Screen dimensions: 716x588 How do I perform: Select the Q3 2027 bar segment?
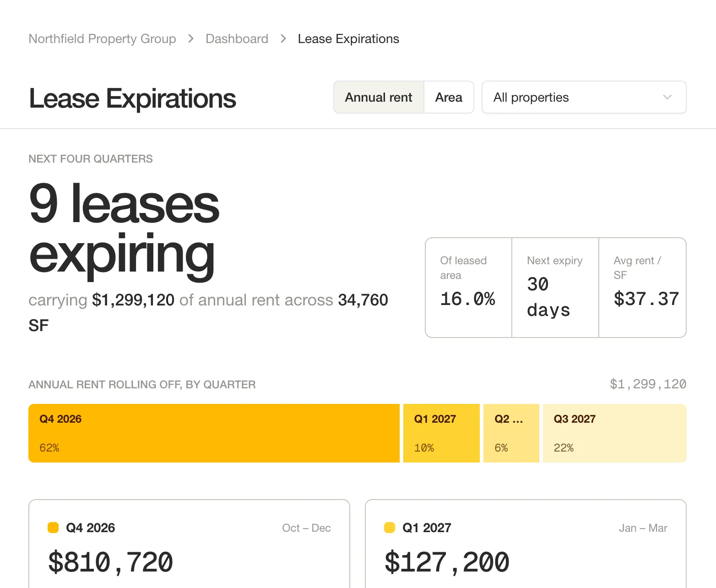(x=615, y=433)
